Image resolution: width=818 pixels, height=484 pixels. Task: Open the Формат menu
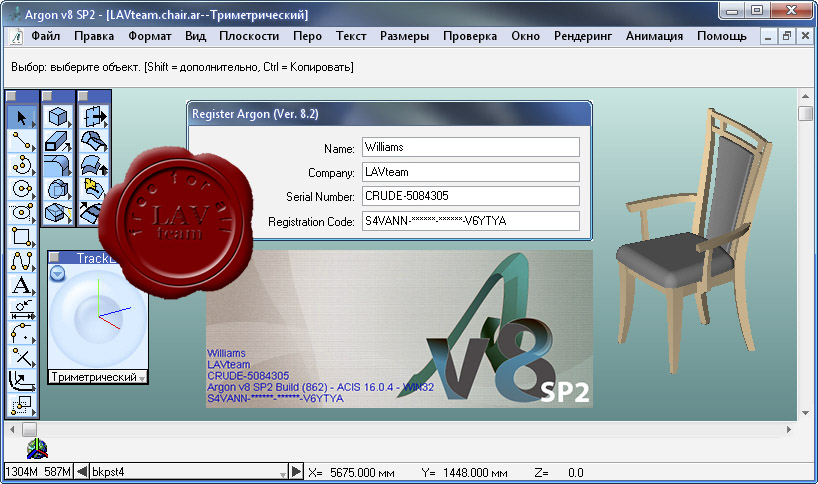(x=150, y=36)
